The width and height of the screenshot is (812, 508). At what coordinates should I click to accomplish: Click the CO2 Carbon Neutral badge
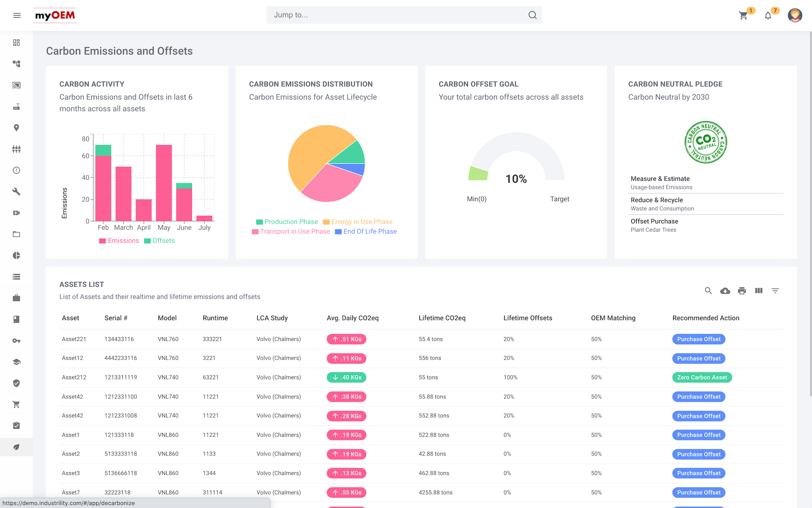tap(706, 142)
